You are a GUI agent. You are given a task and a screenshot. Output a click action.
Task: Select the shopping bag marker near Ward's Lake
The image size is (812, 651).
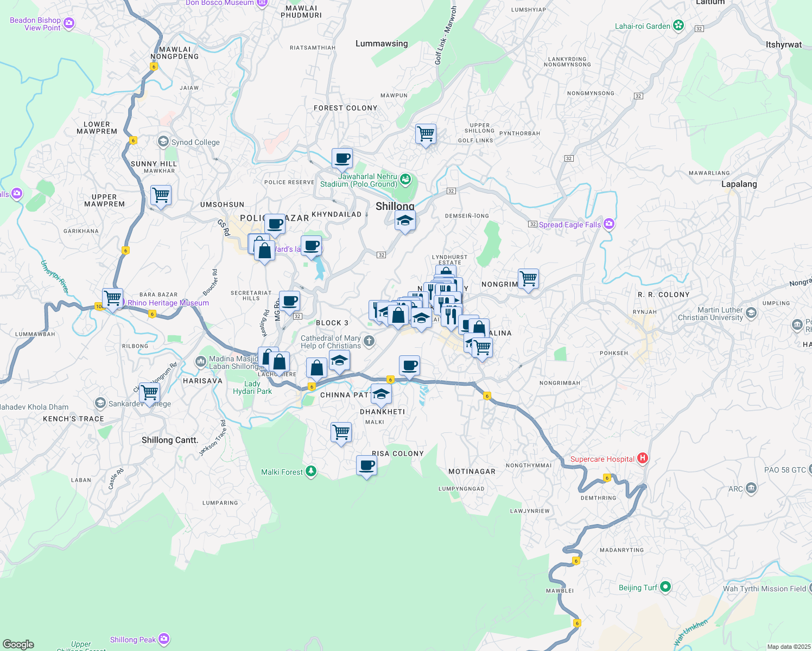point(264,250)
